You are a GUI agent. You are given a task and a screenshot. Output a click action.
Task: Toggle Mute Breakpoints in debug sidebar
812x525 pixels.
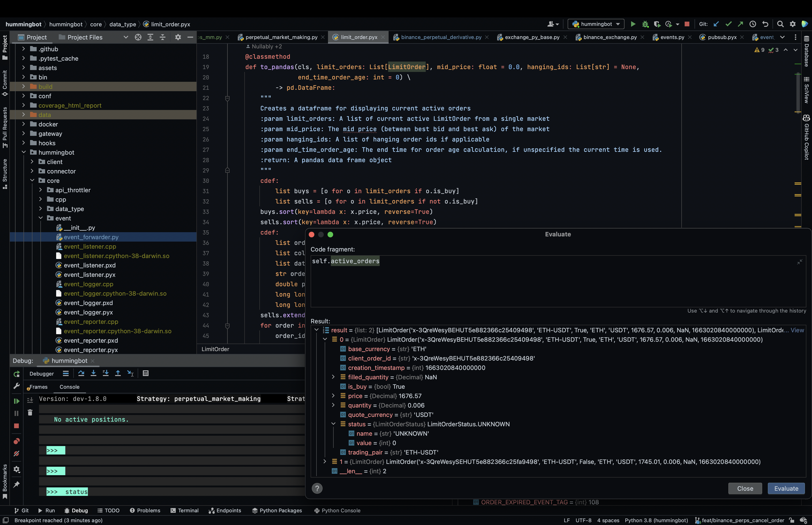(16, 454)
